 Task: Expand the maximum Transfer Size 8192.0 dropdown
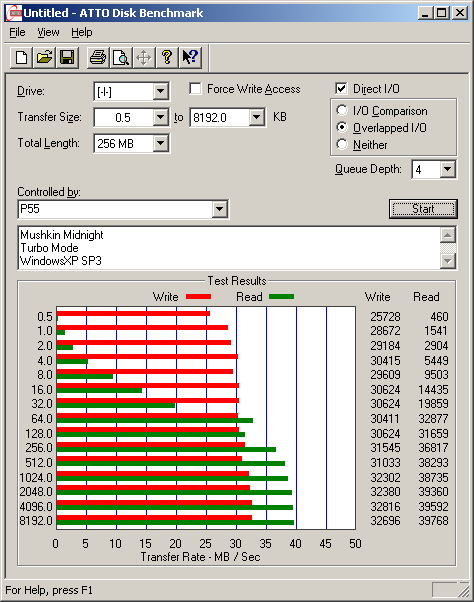pos(256,117)
